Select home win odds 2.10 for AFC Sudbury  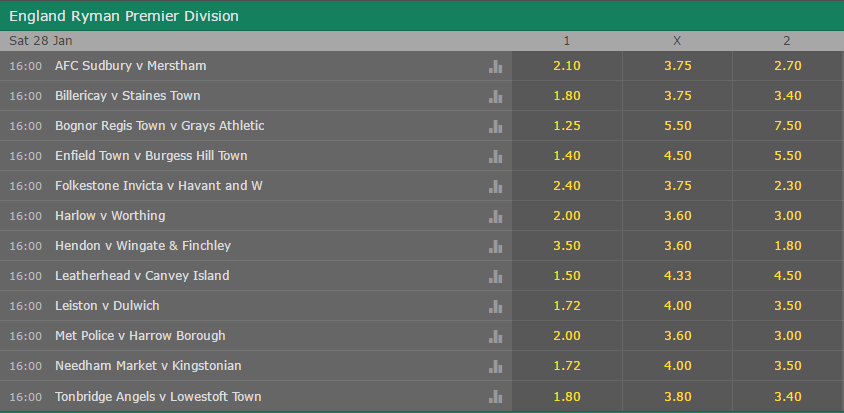[x=567, y=66]
